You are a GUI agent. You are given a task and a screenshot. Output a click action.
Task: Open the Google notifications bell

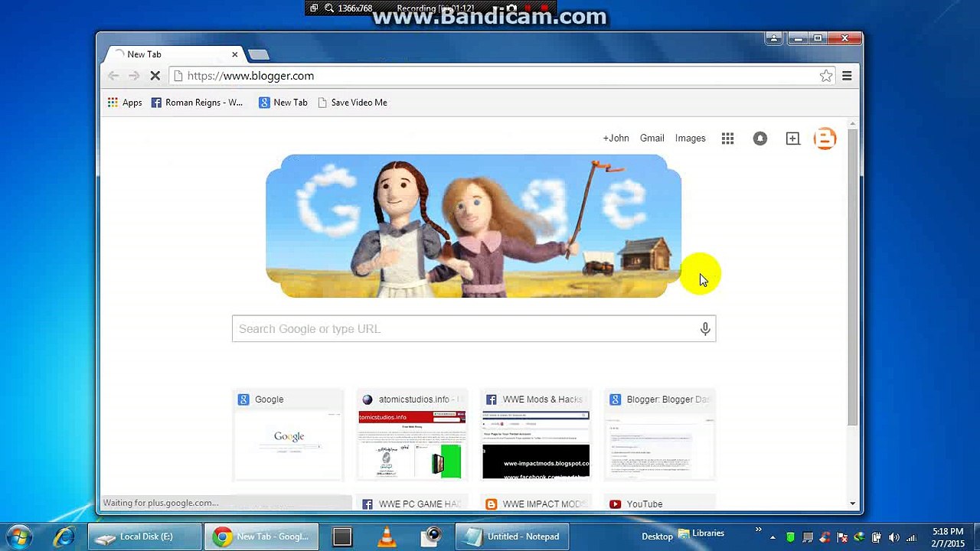[x=759, y=139]
